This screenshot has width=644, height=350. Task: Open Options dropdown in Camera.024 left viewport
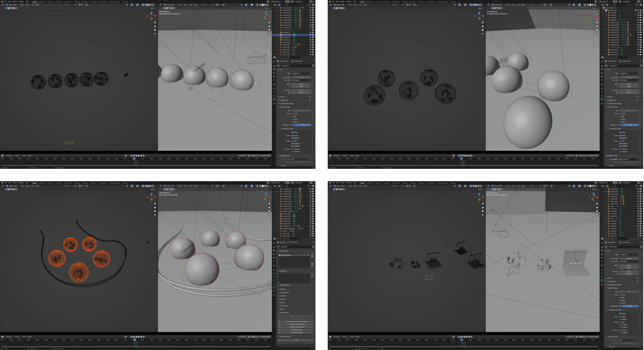pos(153,8)
